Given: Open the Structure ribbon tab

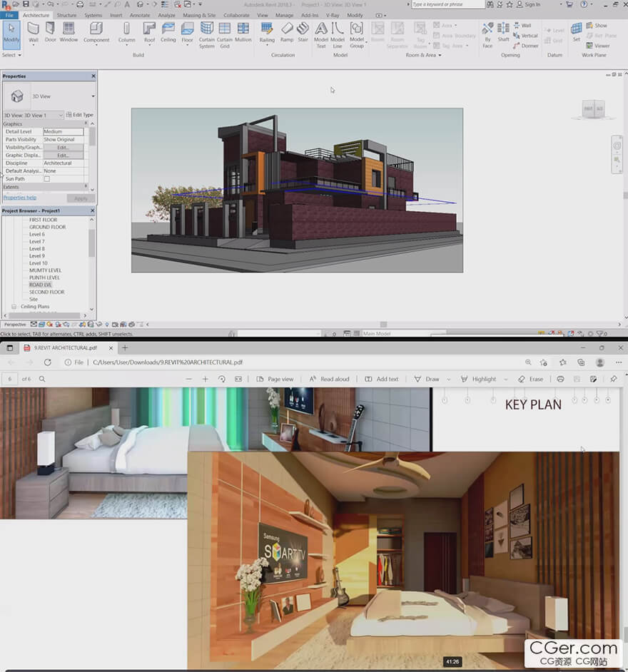Looking at the screenshot, I should coord(67,15).
